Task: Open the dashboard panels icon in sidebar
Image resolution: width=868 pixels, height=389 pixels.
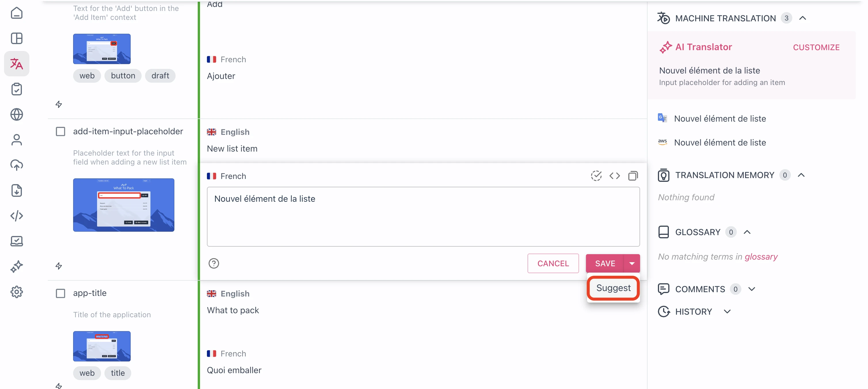Action: [x=16, y=38]
